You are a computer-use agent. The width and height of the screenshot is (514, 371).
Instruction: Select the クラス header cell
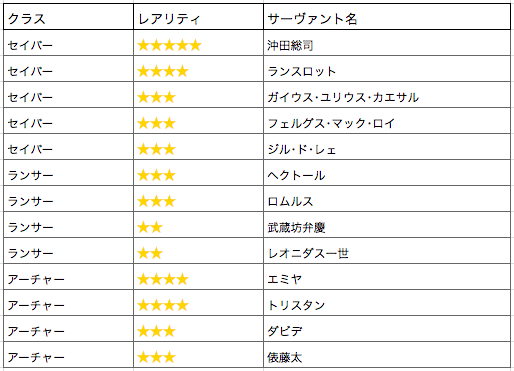coord(68,17)
